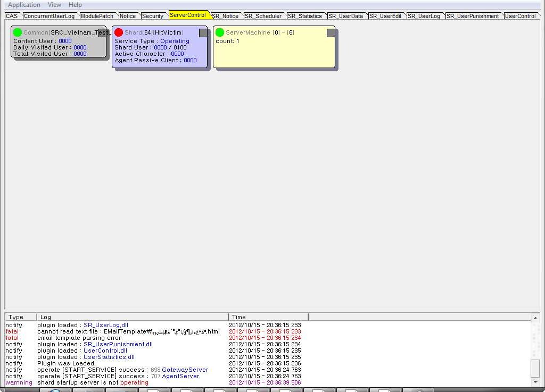Click the green status indicator on ServerMachine panel

pyautogui.click(x=220, y=32)
